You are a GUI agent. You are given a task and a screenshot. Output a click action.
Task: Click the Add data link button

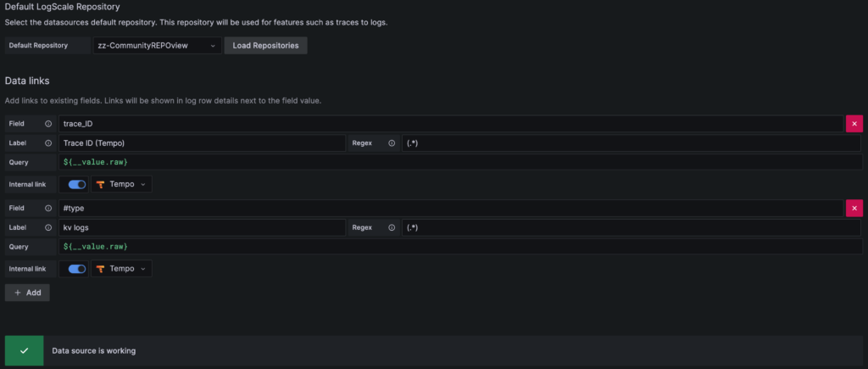click(27, 293)
